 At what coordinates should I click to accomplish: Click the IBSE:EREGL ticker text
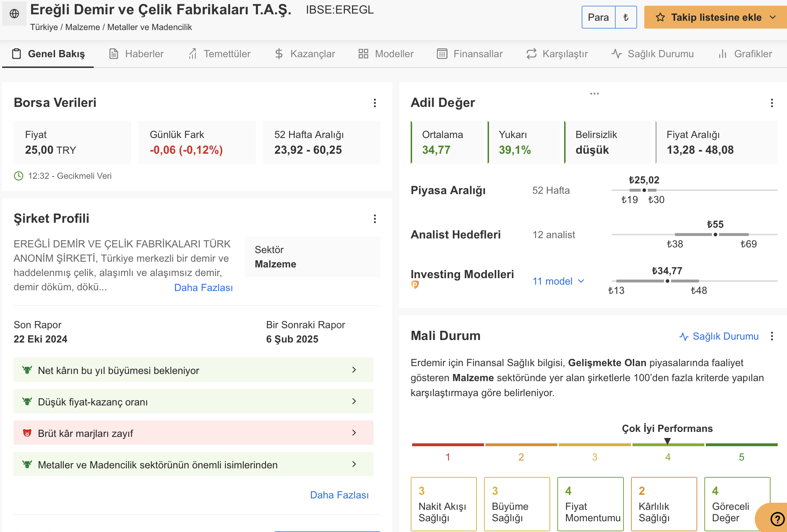coord(339,10)
